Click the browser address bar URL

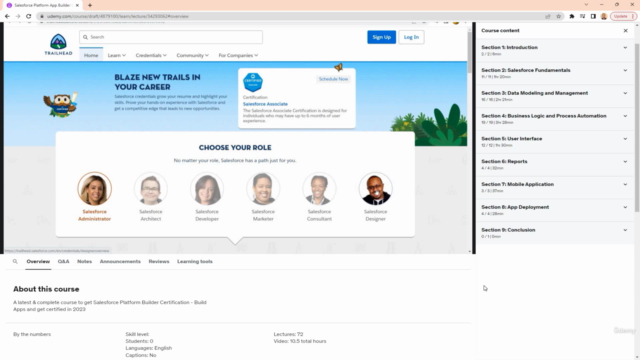pyautogui.click(x=118, y=16)
